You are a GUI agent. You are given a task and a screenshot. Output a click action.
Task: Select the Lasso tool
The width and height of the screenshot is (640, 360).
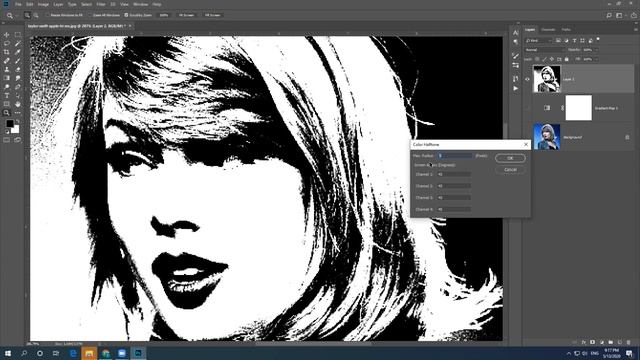click(x=7, y=43)
